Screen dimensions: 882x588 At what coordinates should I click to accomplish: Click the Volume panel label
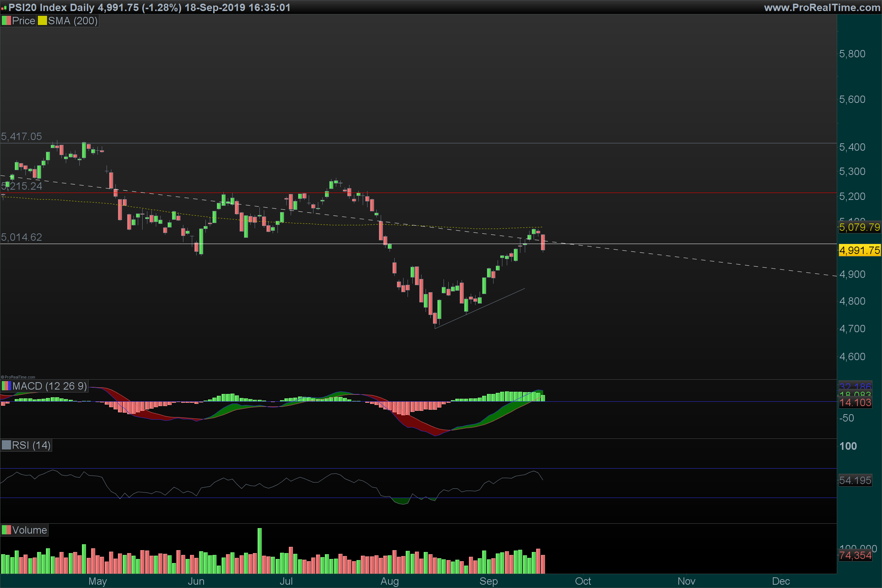(29, 530)
